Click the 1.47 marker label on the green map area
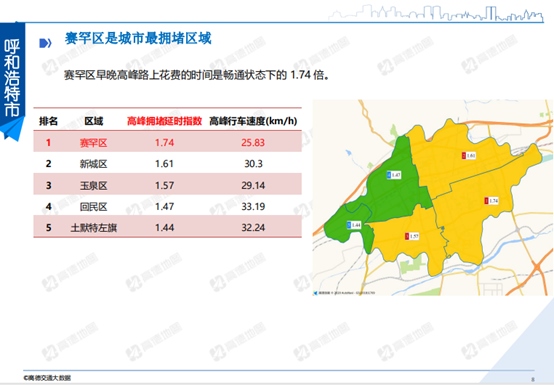 (394, 175)
